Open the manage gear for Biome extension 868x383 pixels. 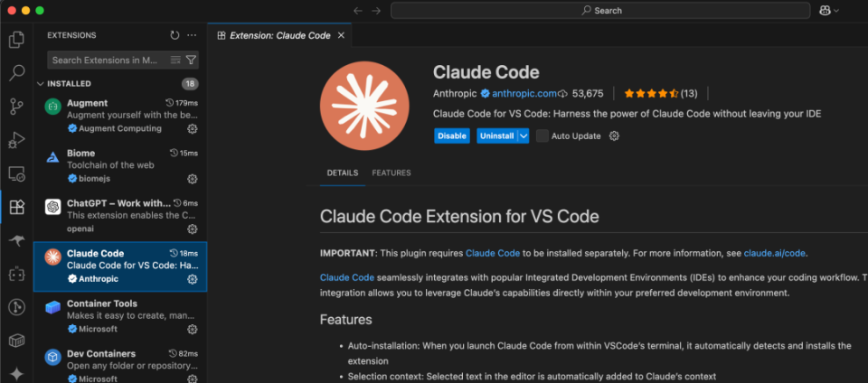192,179
